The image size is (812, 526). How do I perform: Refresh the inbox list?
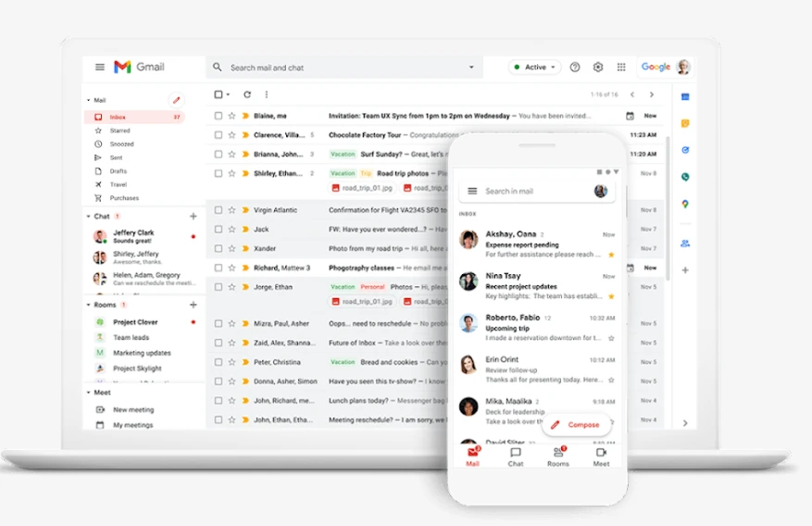pyautogui.click(x=247, y=94)
